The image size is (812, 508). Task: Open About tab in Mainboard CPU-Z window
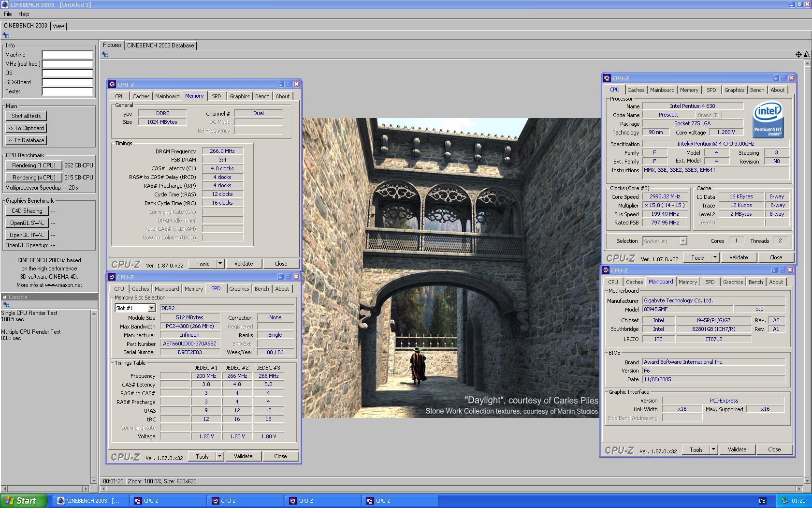(776, 282)
